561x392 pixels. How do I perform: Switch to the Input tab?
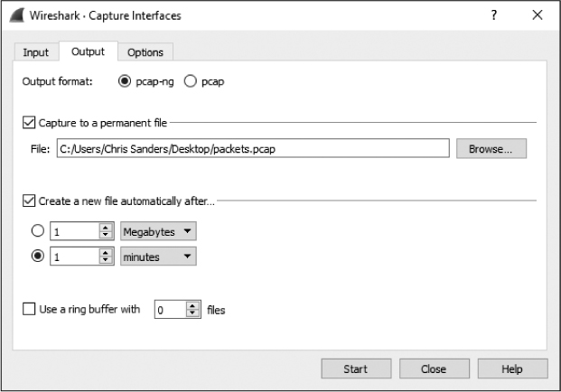(x=36, y=52)
